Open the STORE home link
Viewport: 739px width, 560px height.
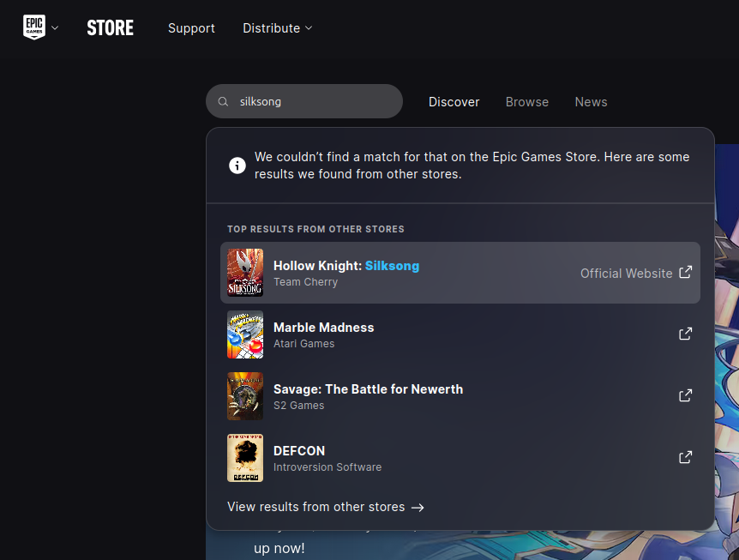[111, 27]
